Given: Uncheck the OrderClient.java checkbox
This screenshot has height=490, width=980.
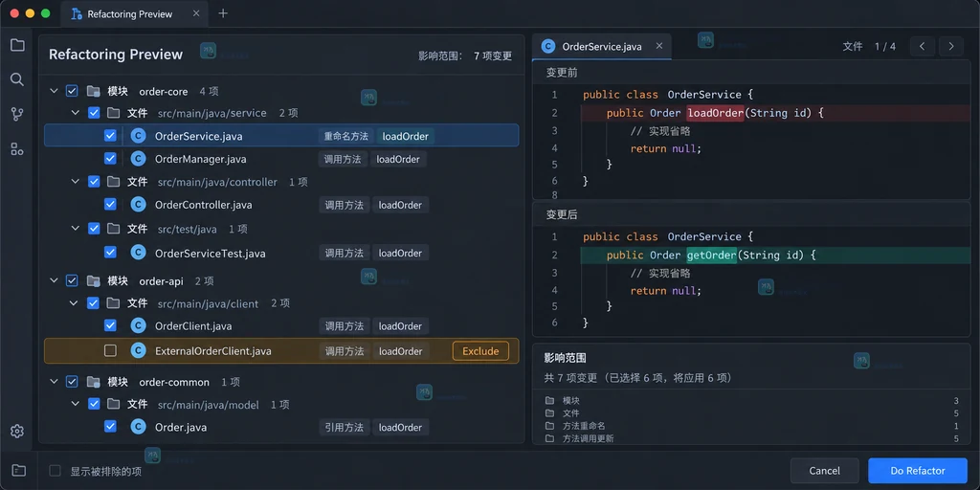Looking at the screenshot, I should (110, 325).
